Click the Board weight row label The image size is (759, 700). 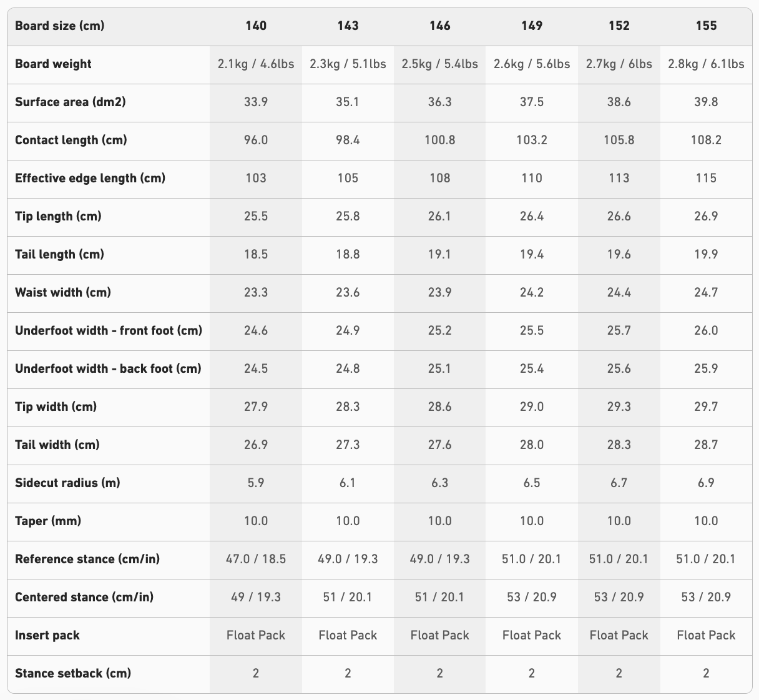click(x=53, y=64)
